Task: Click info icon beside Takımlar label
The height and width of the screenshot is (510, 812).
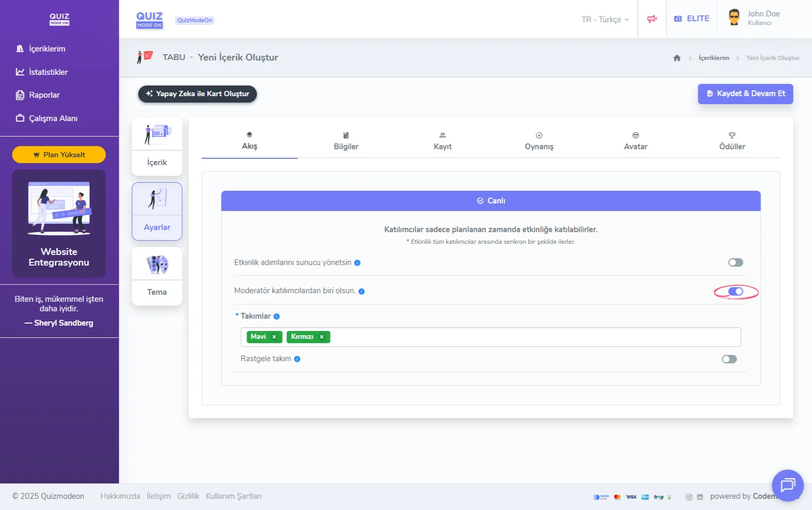Action: [276, 317]
